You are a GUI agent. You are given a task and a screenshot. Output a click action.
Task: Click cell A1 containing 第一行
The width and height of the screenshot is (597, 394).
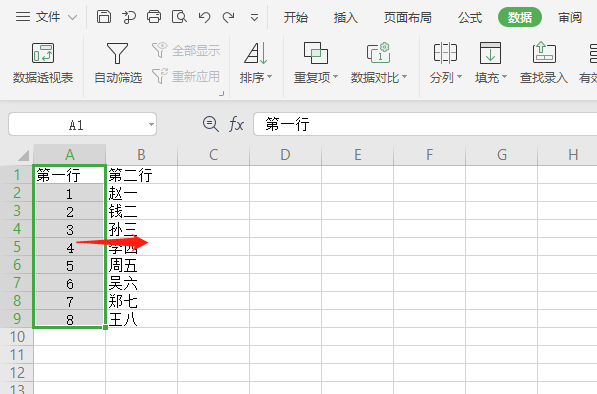pos(69,175)
